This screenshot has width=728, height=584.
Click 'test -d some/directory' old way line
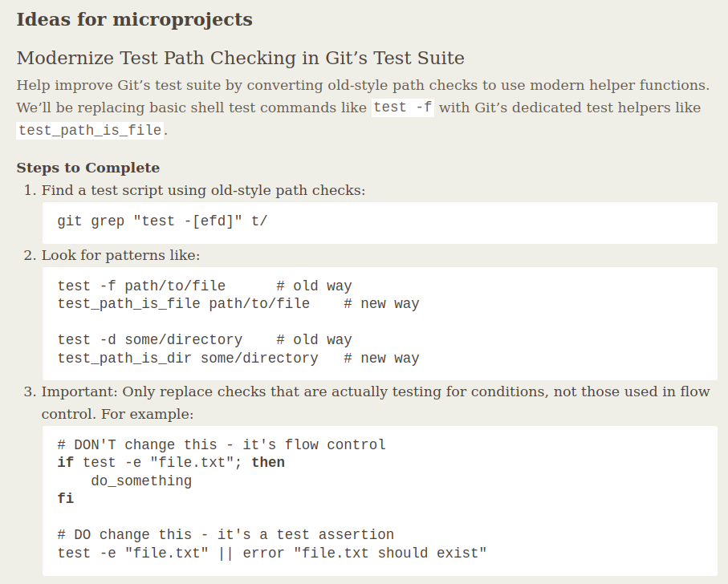205,340
